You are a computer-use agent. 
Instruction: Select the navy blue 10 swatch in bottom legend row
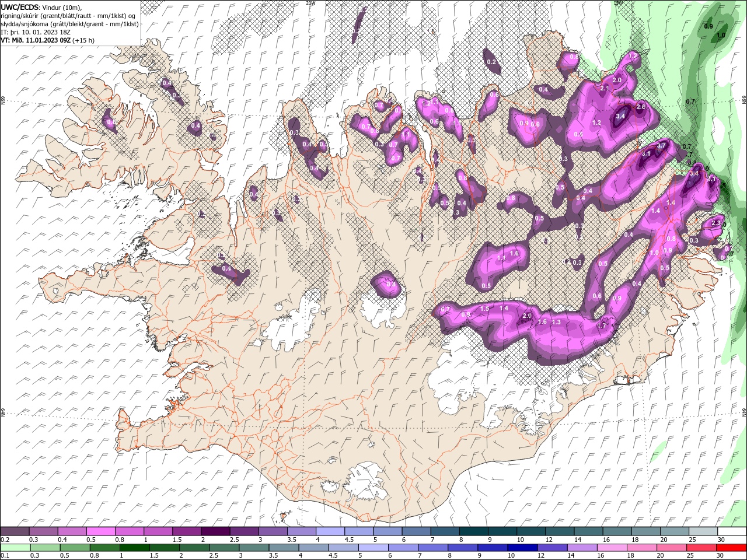(x=521, y=548)
